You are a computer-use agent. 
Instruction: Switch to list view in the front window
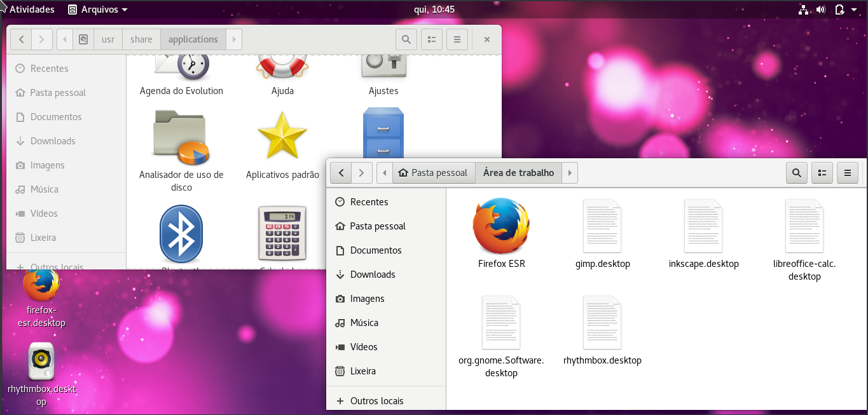(822, 172)
